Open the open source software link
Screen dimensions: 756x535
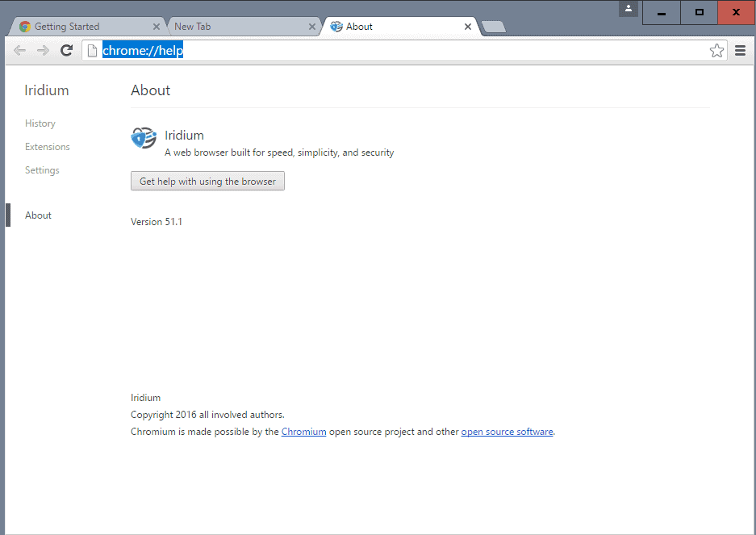tap(507, 432)
